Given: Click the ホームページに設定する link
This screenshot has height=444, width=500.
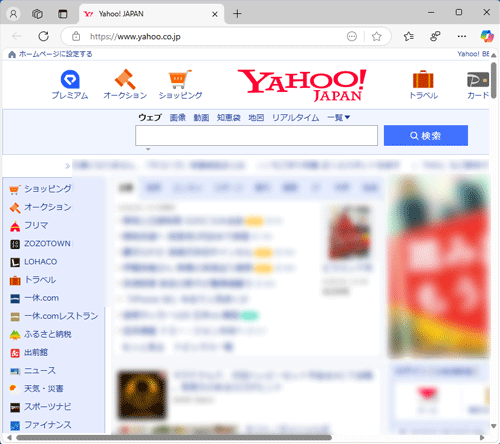Looking at the screenshot, I should tap(55, 54).
